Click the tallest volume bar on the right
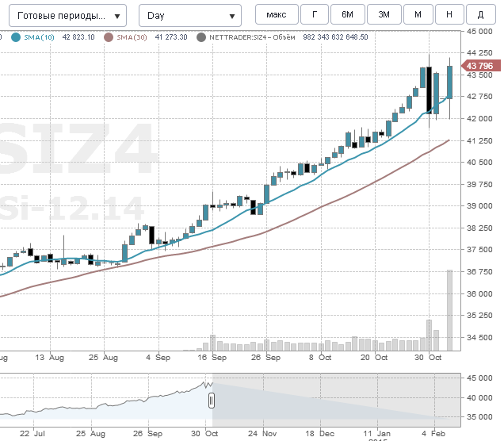The height and width of the screenshot is (441, 504). 449,310
